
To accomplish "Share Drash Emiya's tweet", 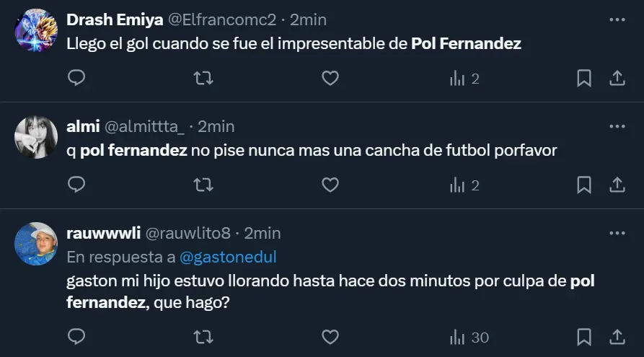I will click(x=617, y=78).
